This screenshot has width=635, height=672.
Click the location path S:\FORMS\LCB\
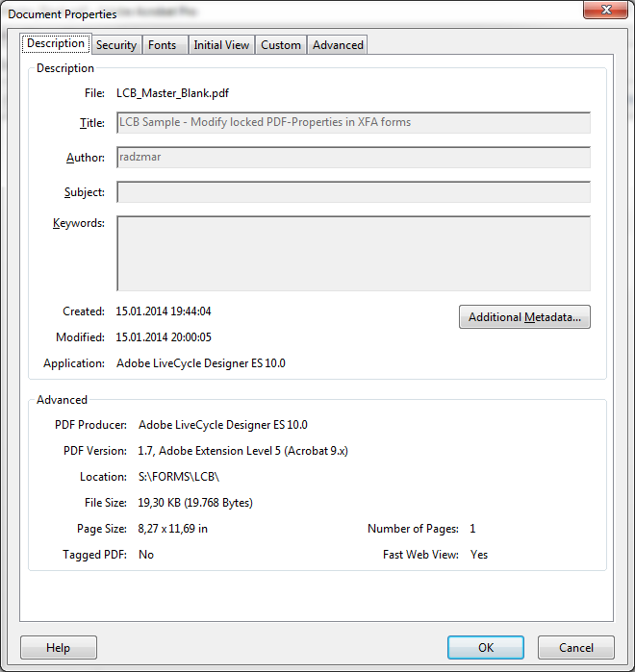coord(179,477)
